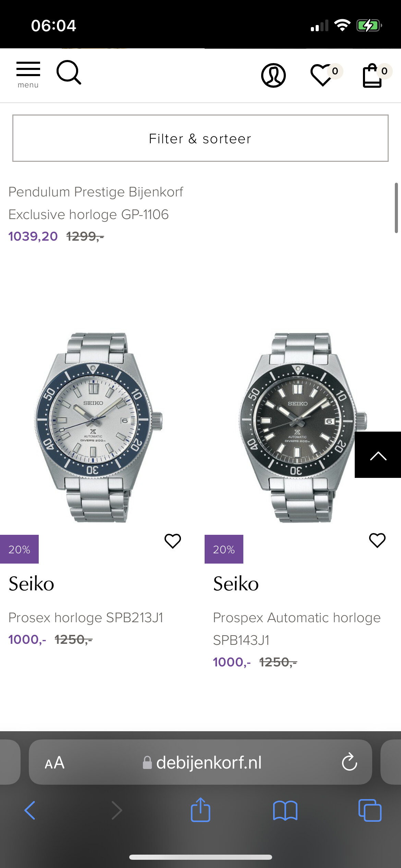The image size is (401, 868).
Task: Open the shopping bag cart
Action: pyautogui.click(x=373, y=75)
